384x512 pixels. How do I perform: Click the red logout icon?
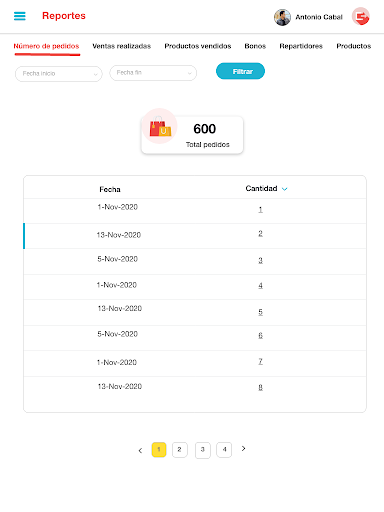point(361,16)
